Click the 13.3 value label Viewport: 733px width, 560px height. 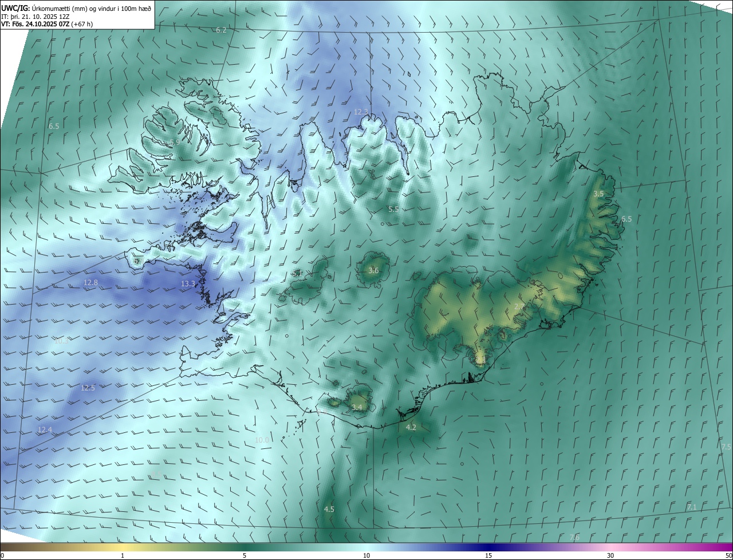pyautogui.click(x=188, y=283)
